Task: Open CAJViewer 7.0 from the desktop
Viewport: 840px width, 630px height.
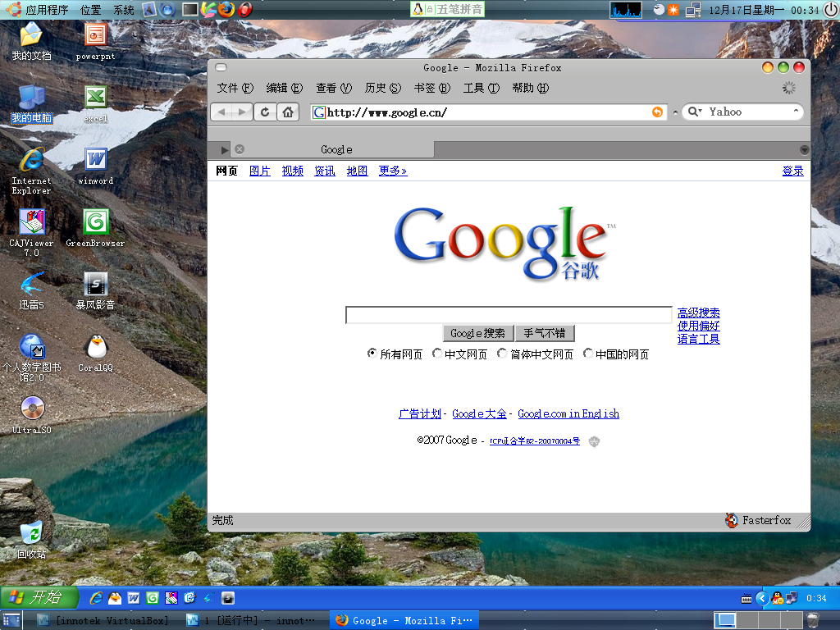Action: tap(32, 232)
